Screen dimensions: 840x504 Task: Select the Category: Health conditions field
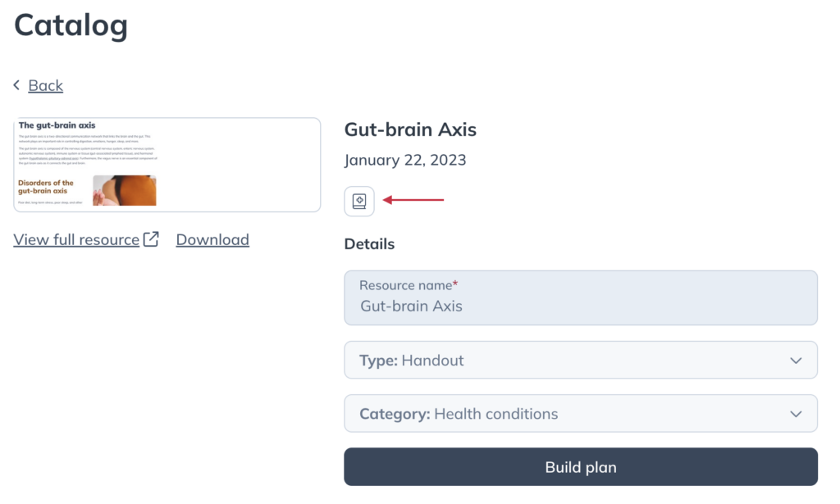point(581,414)
